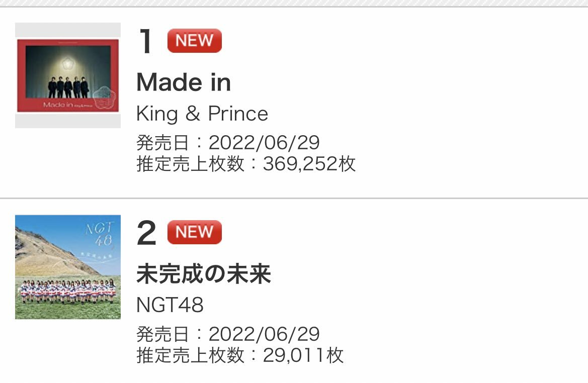
Task: Open the 未完成の未来 title link
Action: [204, 273]
